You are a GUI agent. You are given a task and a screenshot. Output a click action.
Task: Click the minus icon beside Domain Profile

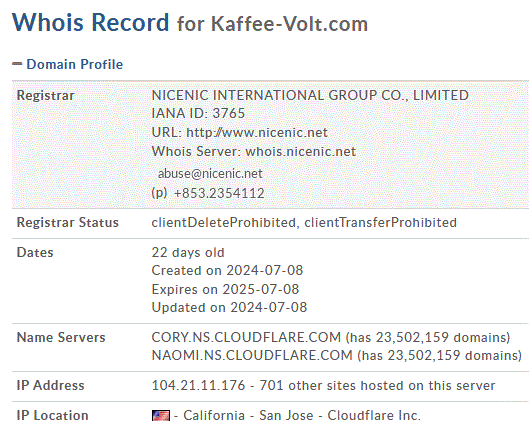point(17,64)
